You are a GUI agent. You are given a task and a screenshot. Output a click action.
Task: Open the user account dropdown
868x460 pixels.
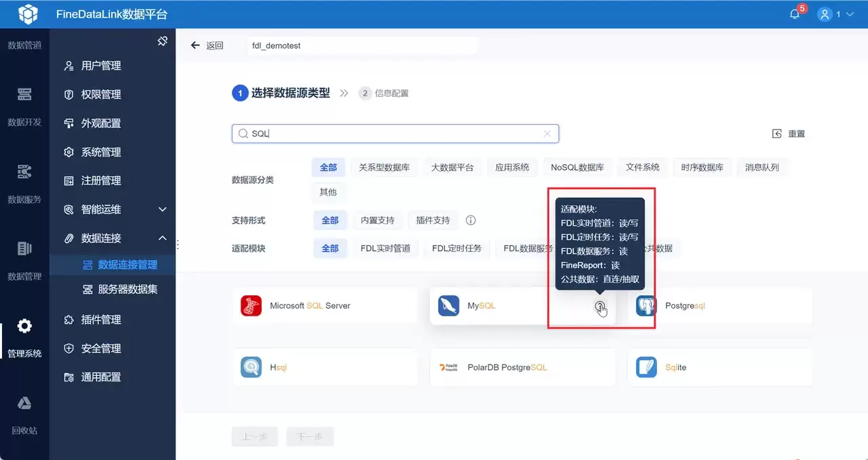(835, 14)
